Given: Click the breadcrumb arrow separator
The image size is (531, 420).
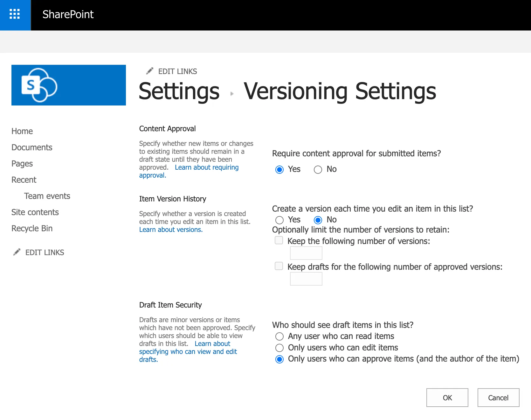Looking at the screenshot, I should (x=232, y=94).
